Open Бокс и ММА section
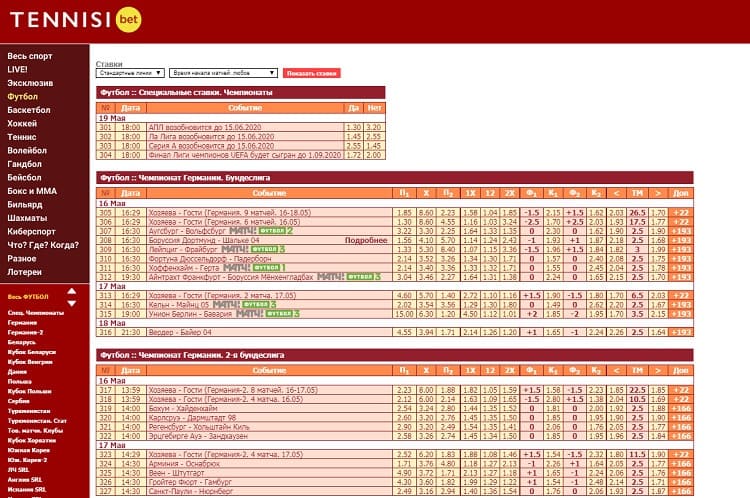Screen dimensions: 750x498 [32, 191]
